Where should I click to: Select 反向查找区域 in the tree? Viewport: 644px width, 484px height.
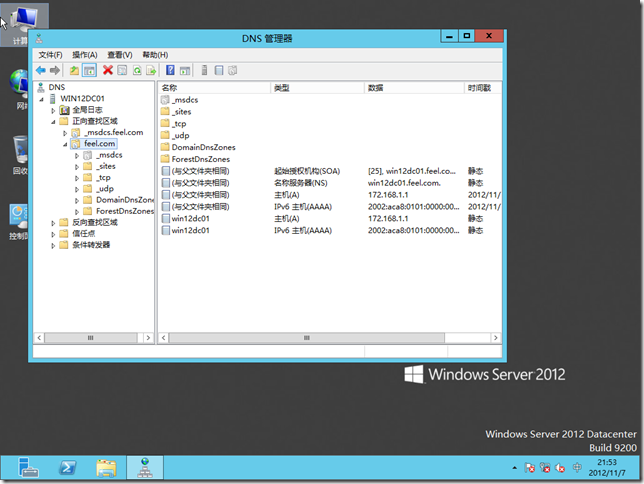coord(95,222)
